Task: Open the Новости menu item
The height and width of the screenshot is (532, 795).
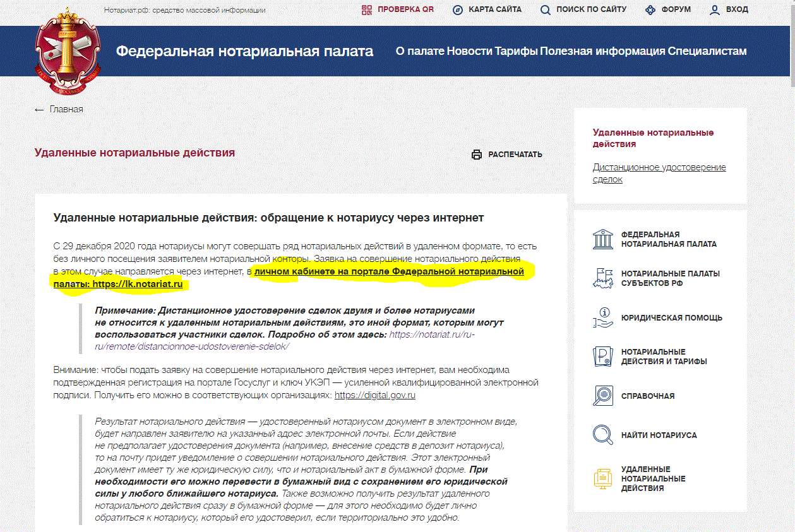Action: coord(469,51)
